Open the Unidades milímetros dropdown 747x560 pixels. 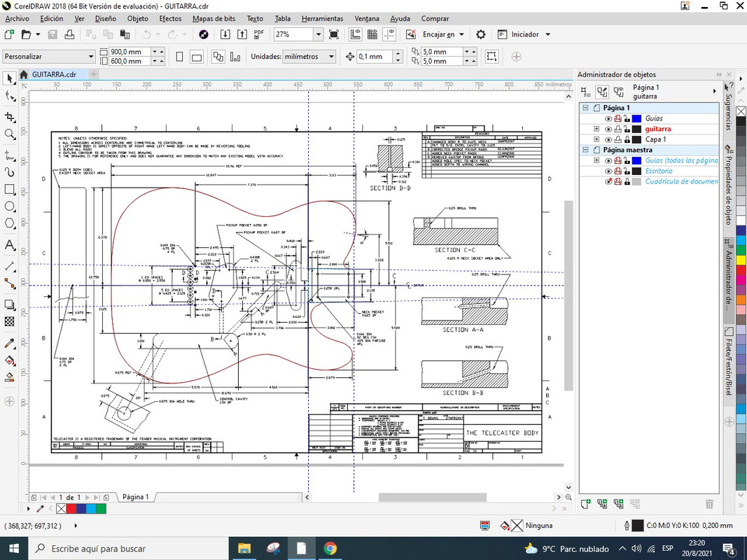pyautogui.click(x=331, y=57)
